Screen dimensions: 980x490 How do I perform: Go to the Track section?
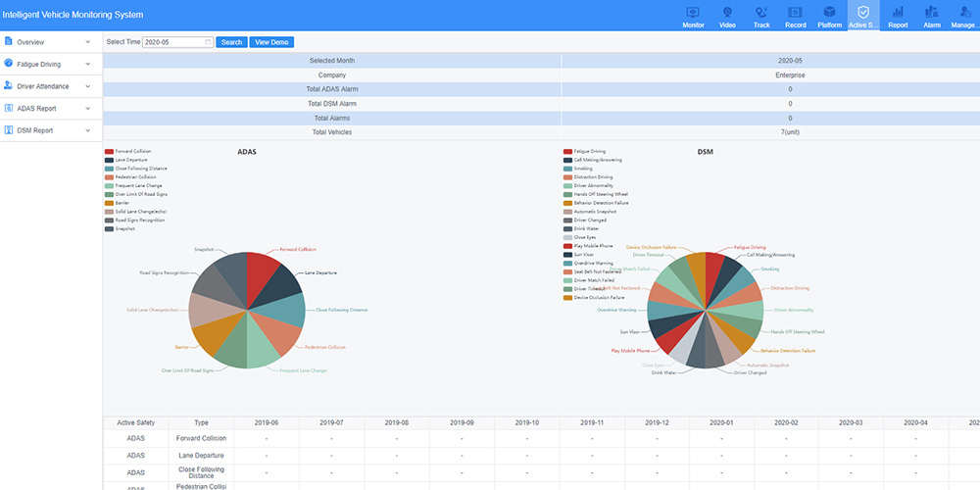tap(761, 17)
